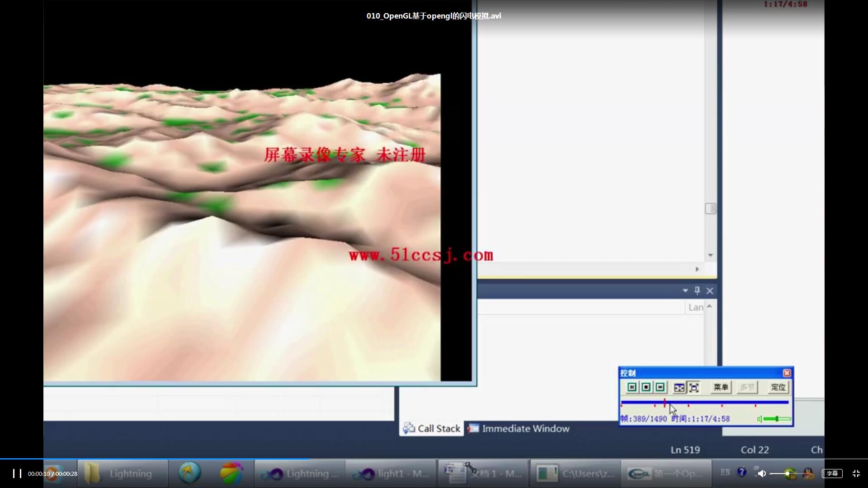Click the 时间:1:17/4:58 time text
This screenshot has width=868, height=488.
coord(700,419)
